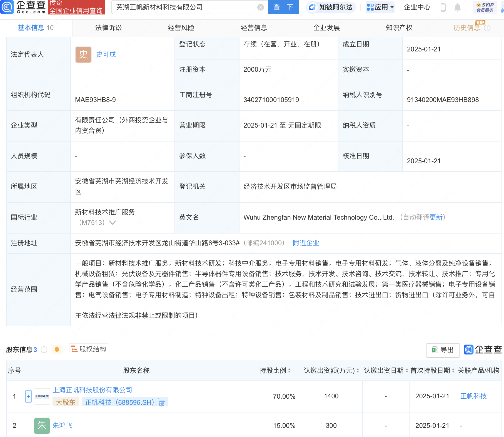Select 1400 subscribed capital cell
Viewport: 504px width, 437px height.
(x=331, y=396)
